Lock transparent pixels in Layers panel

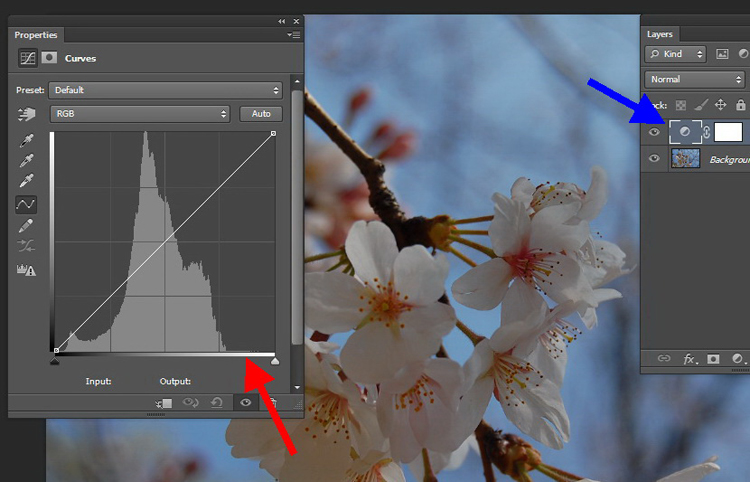point(681,105)
